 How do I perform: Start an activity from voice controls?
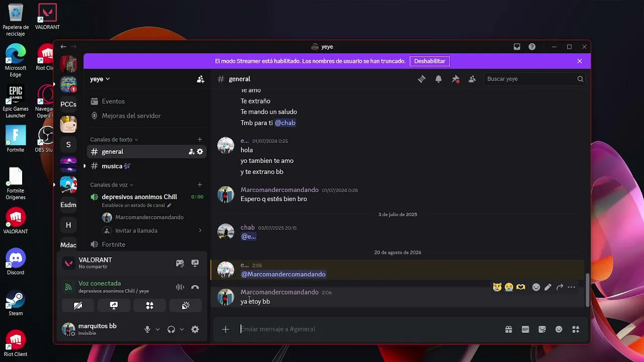[149, 305]
